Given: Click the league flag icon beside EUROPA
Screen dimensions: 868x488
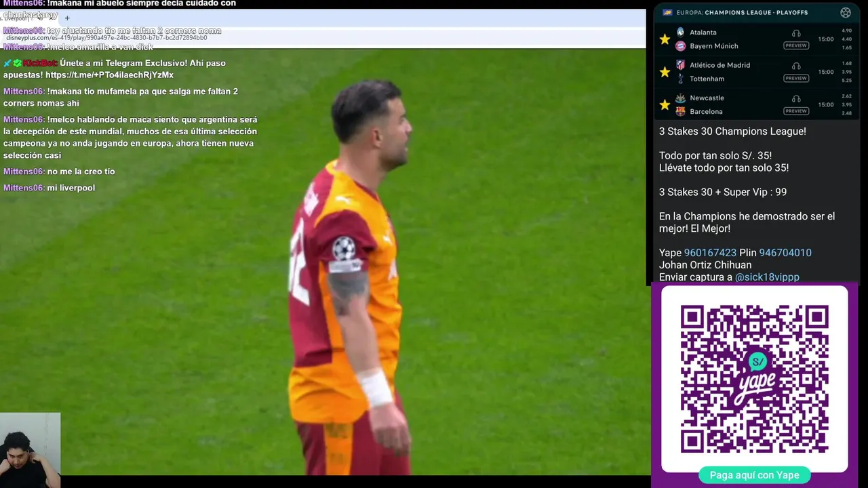Looking at the screenshot, I should click(667, 12).
